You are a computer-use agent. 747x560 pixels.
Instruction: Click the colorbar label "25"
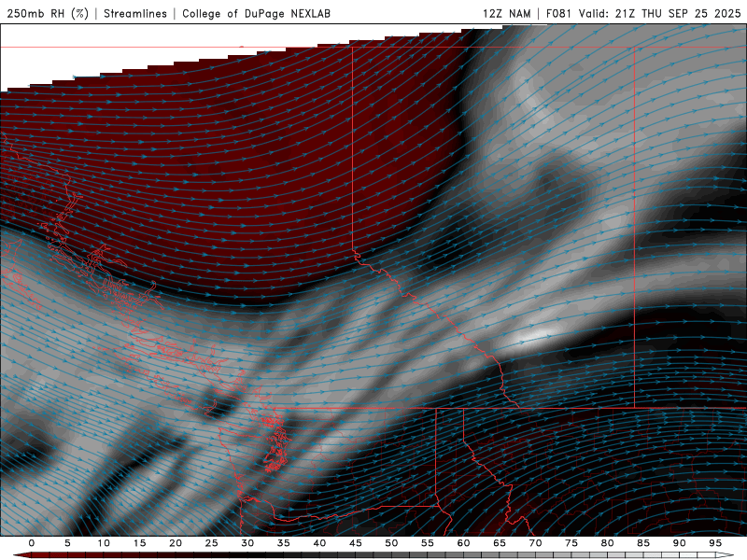tap(212, 543)
